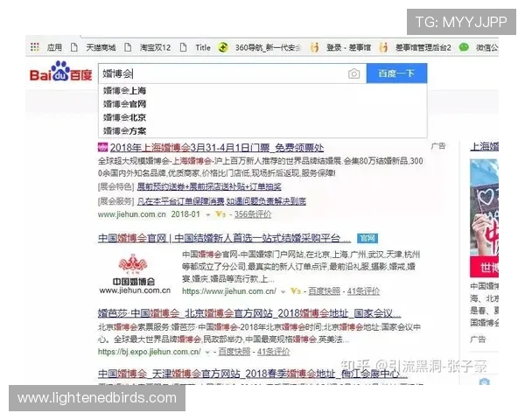Viewport: 525px width, 420px height.
Task: Open the 差事馆管理后台2 bookmark
Action: [x=423, y=47]
